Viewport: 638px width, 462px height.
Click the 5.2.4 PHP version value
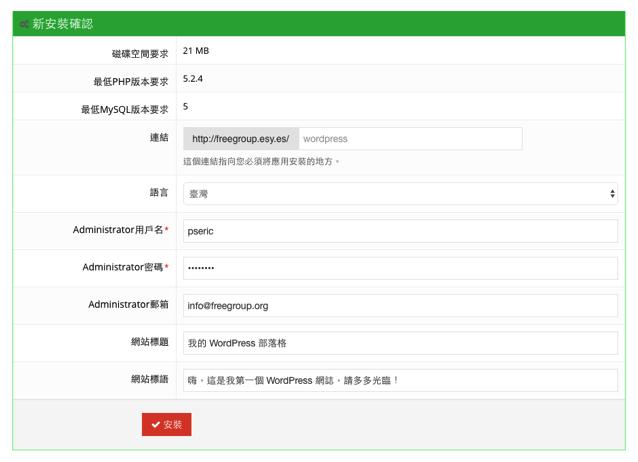tap(192, 79)
